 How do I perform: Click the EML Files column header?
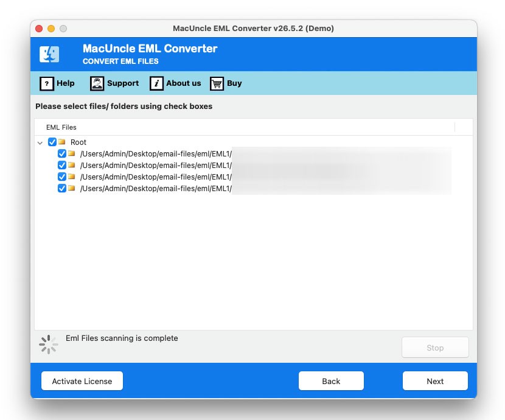click(61, 127)
